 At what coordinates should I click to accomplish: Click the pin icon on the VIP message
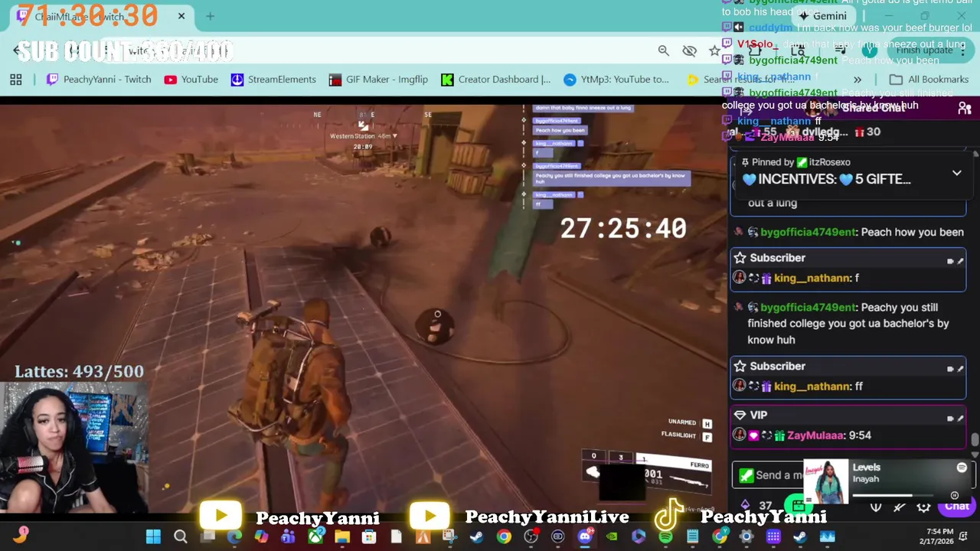click(x=960, y=419)
